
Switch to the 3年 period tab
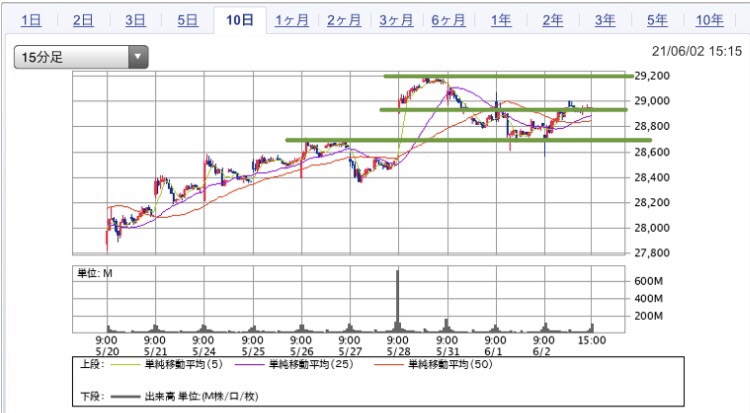click(x=605, y=21)
